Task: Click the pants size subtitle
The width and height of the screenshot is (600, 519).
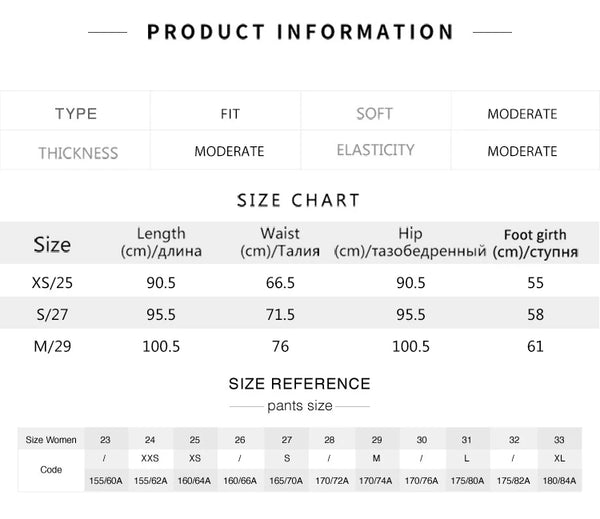Action: tap(299, 406)
